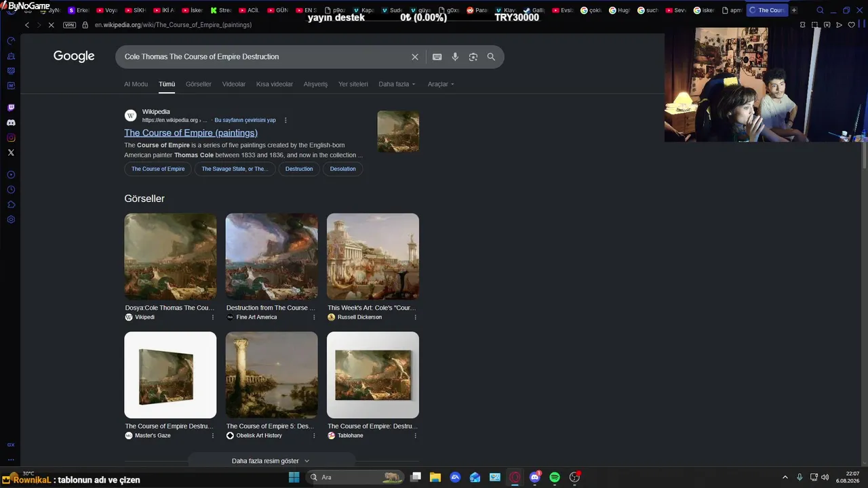
Task: Go back to the previous page
Action: 27,25
